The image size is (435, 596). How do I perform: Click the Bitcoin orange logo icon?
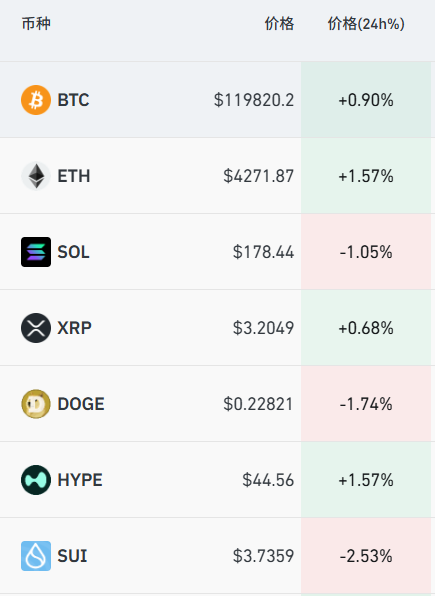pos(36,100)
